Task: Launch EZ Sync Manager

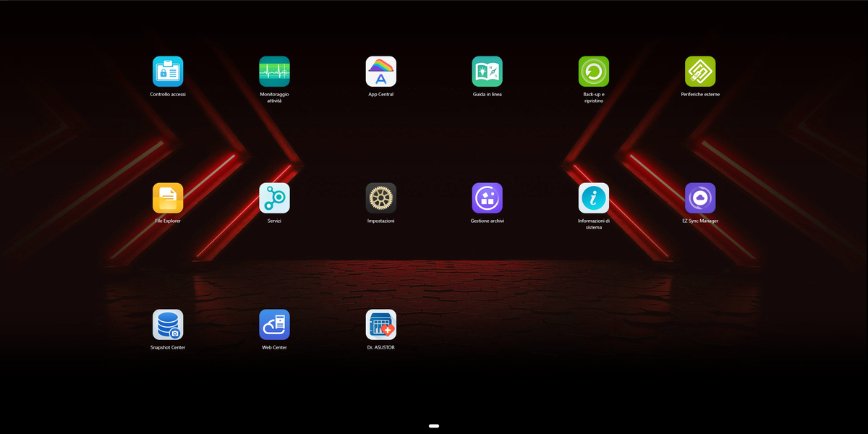Action: 700,198
